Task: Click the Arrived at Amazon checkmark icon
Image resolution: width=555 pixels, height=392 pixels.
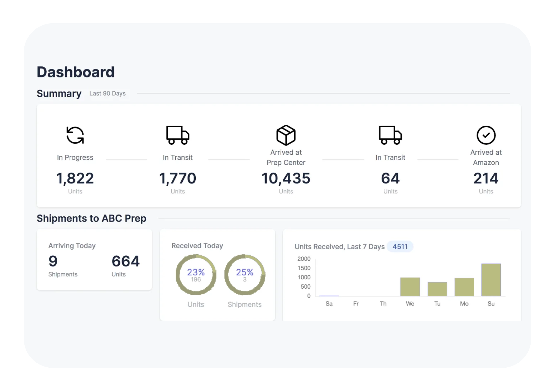Action: pos(486,135)
